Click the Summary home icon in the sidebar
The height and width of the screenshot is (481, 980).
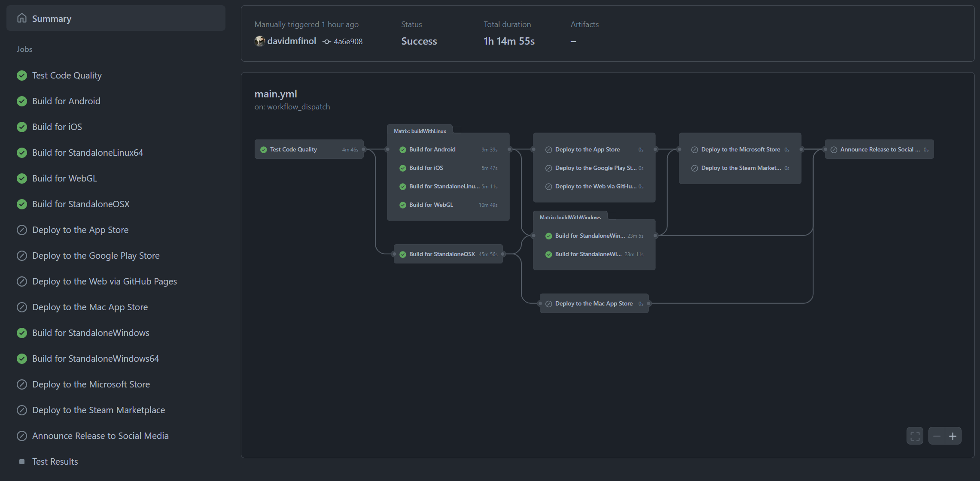click(x=22, y=18)
